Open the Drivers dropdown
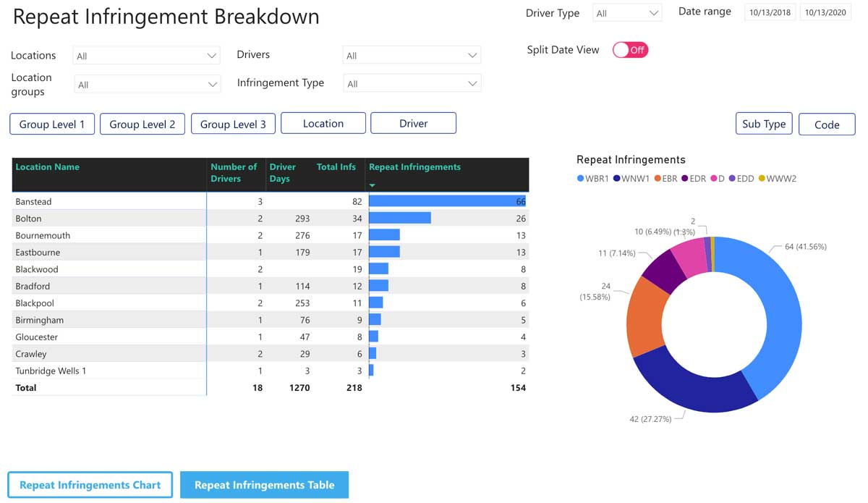Screen dimensions: 868x503 412,56
